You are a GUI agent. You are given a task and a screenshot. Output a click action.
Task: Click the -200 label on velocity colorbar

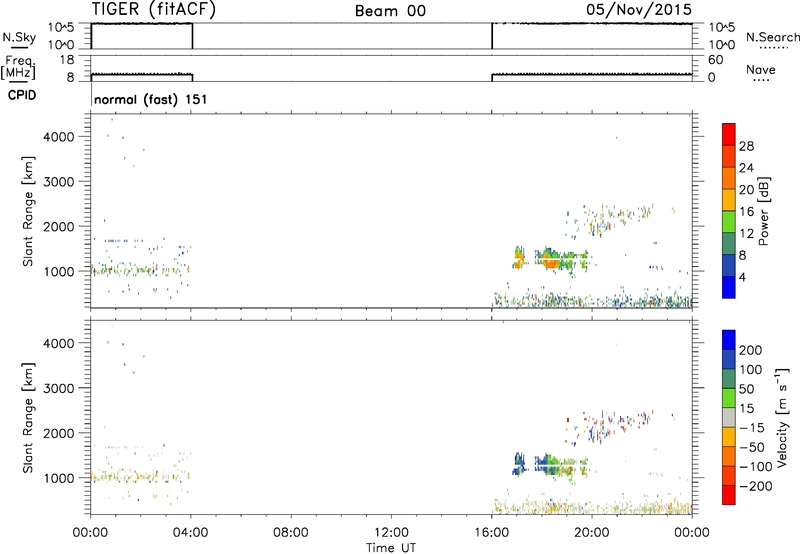tap(756, 486)
